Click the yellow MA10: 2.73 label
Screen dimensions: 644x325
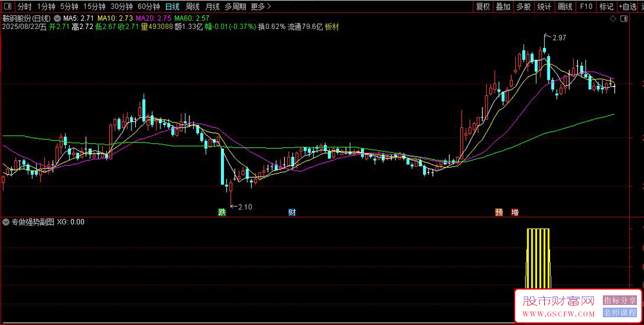[x=115, y=19]
